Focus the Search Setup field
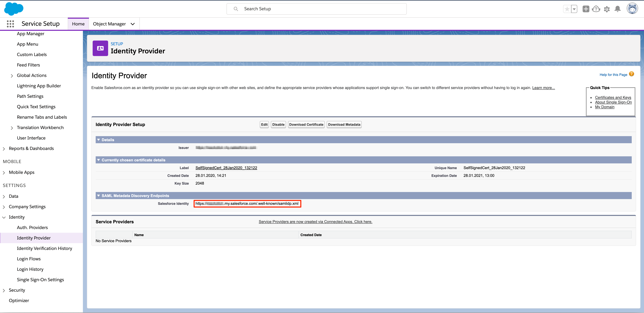Image resolution: width=644 pixels, height=313 pixels. pyautogui.click(x=316, y=9)
